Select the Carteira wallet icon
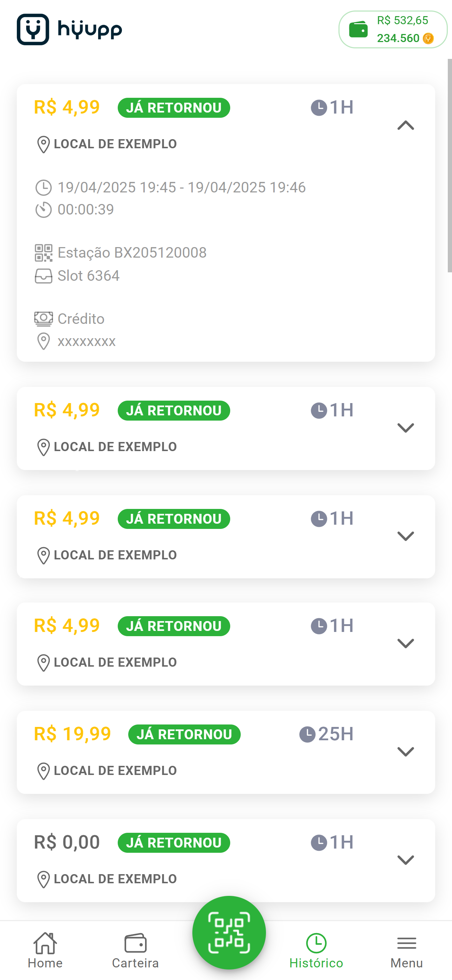The height and width of the screenshot is (980, 452). click(136, 943)
